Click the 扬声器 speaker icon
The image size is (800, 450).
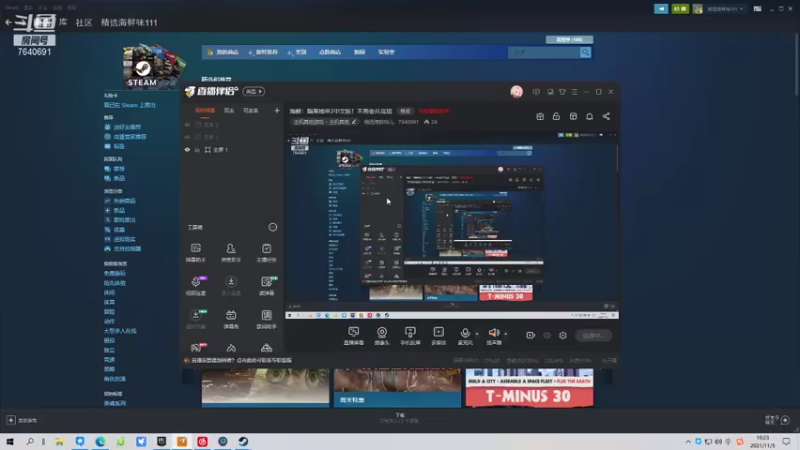click(x=493, y=335)
